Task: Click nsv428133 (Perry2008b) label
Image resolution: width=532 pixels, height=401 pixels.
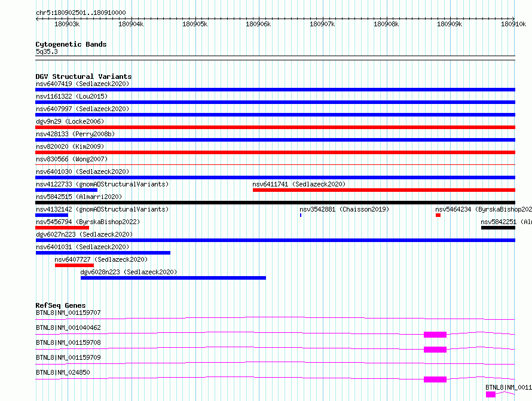Action: click(75, 134)
